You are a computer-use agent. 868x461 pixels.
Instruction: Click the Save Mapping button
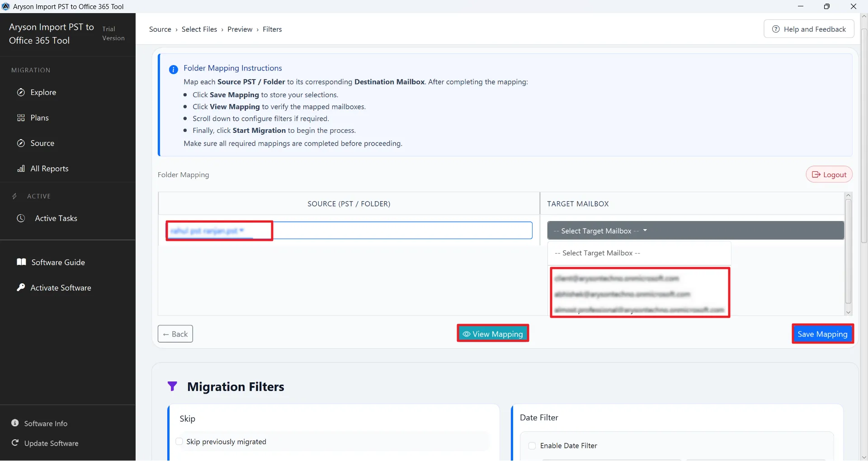822,334
